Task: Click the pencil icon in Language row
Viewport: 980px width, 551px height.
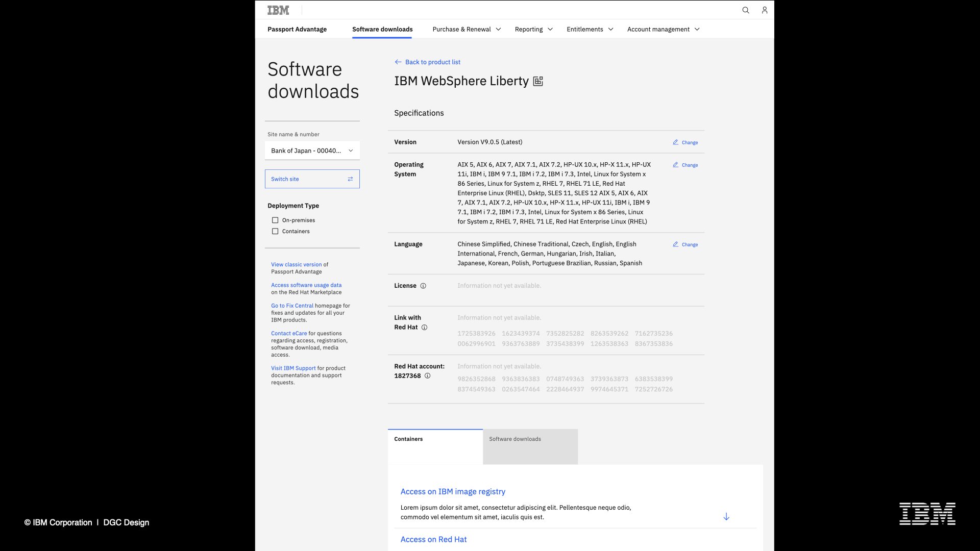Action: click(x=675, y=244)
